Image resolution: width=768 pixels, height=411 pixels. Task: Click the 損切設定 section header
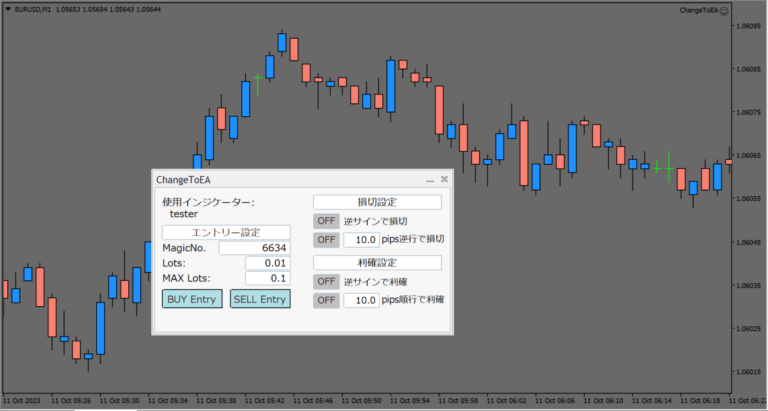coord(377,202)
